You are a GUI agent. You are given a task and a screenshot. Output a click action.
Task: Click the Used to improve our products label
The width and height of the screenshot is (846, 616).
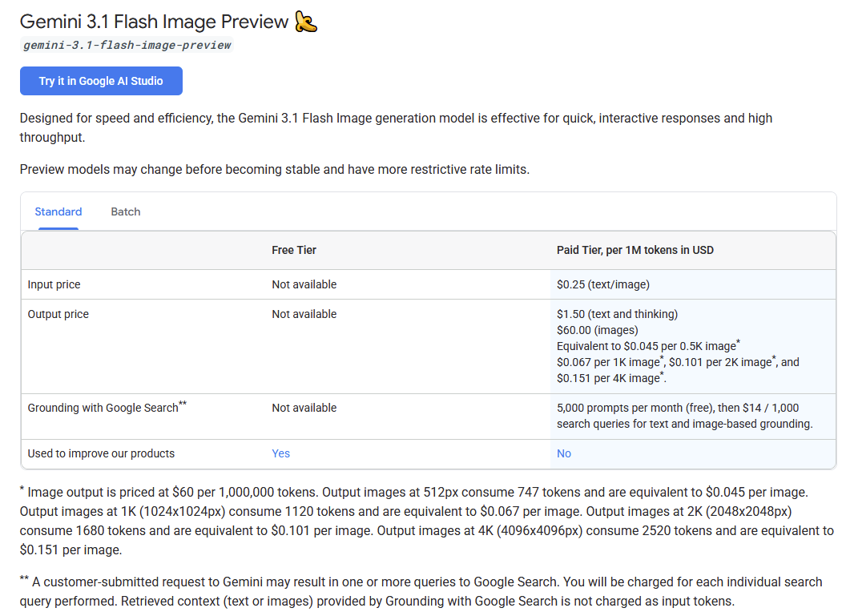click(x=101, y=453)
